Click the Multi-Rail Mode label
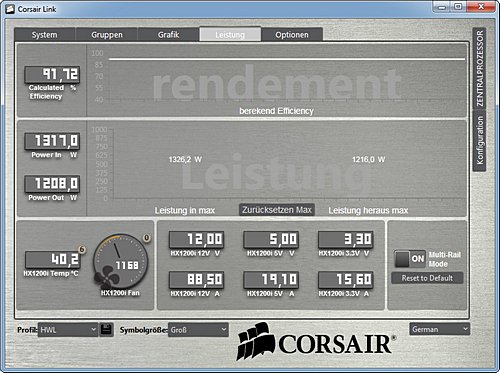Image resolution: width=500 pixels, height=373 pixels. point(445,259)
